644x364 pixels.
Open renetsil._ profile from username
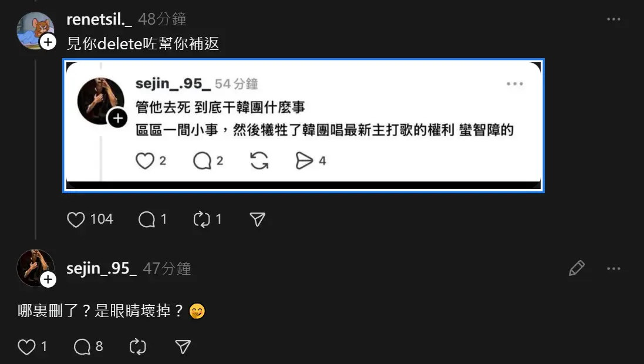click(99, 19)
